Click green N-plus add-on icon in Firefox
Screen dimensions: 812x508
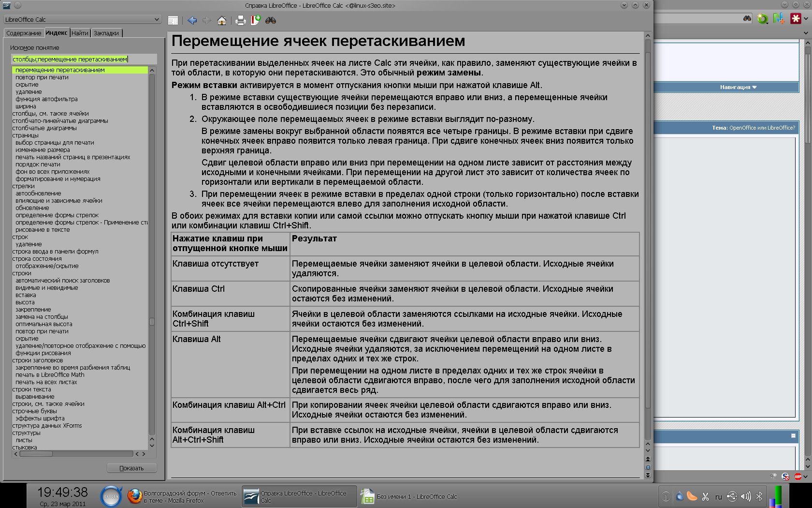coord(778,18)
